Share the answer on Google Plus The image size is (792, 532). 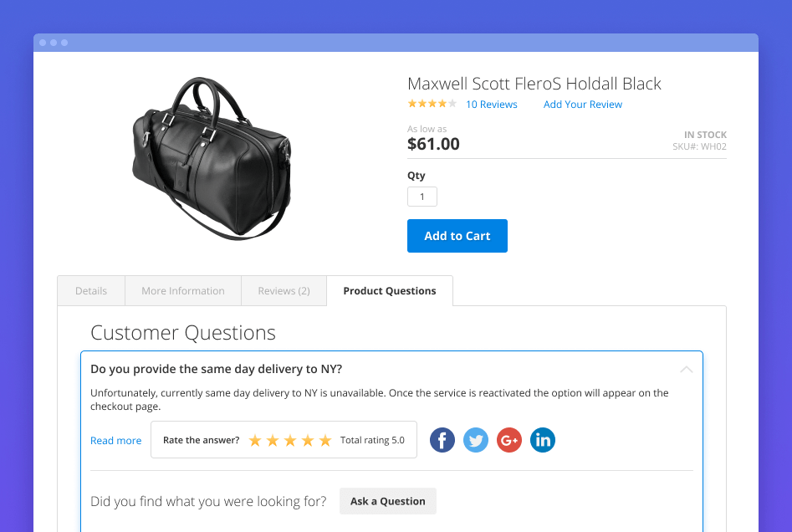[x=508, y=439]
